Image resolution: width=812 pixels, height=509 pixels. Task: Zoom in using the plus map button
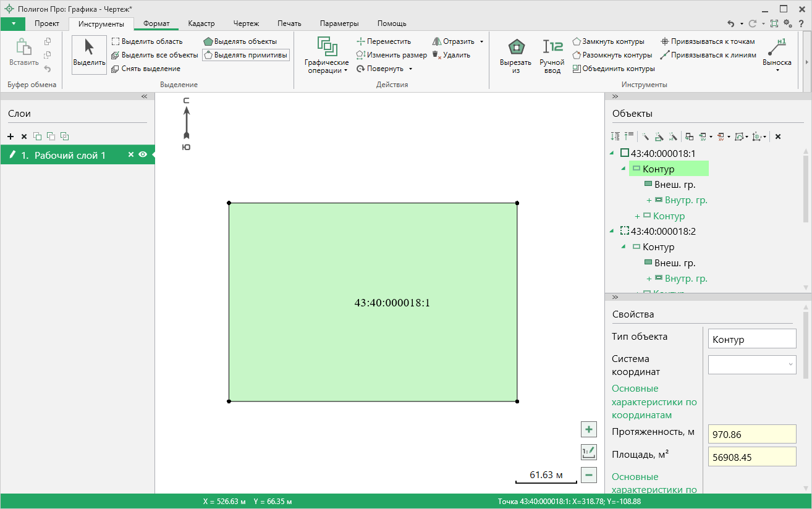coord(589,429)
